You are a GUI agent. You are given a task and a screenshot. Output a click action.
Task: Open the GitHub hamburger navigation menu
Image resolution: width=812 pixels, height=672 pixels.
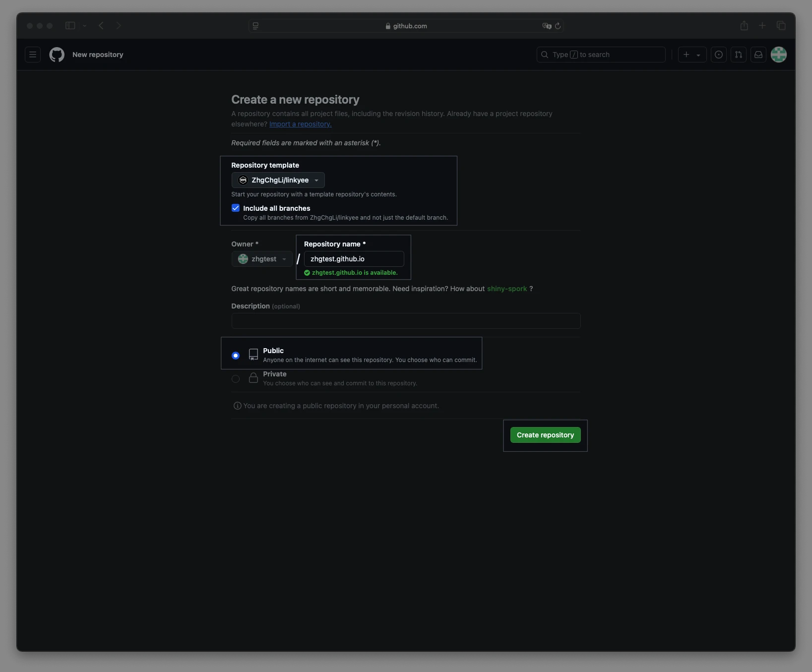(33, 55)
